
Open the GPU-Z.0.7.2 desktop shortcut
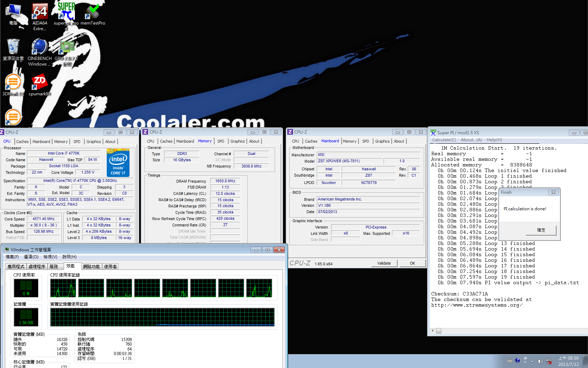(x=66, y=53)
